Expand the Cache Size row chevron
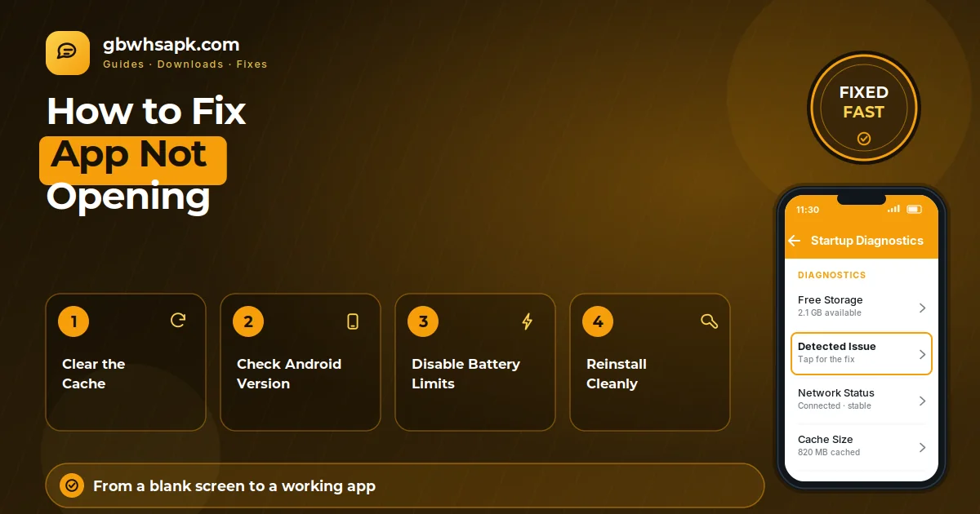Image resolution: width=980 pixels, height=514 pixels. (922, 447)
